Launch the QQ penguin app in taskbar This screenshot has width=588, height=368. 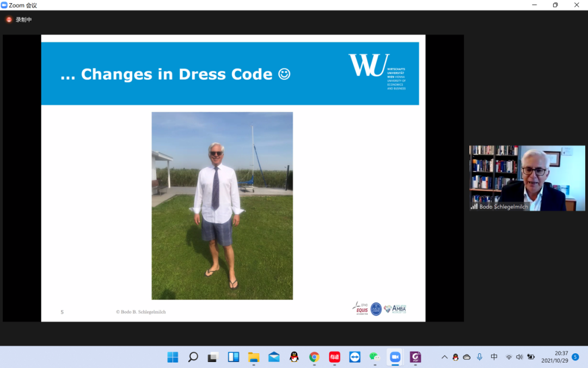(294, 357)
